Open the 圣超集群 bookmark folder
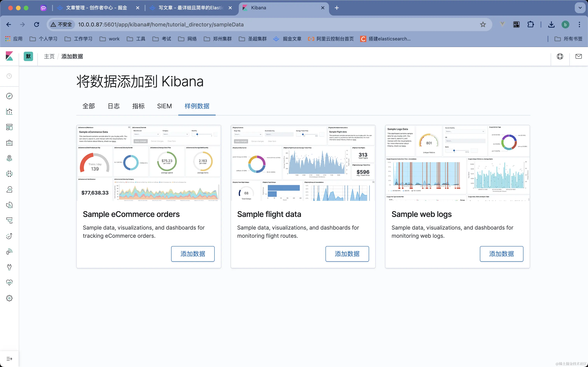Viewport: 588px width, 367px height. click(x=253, y=39)
